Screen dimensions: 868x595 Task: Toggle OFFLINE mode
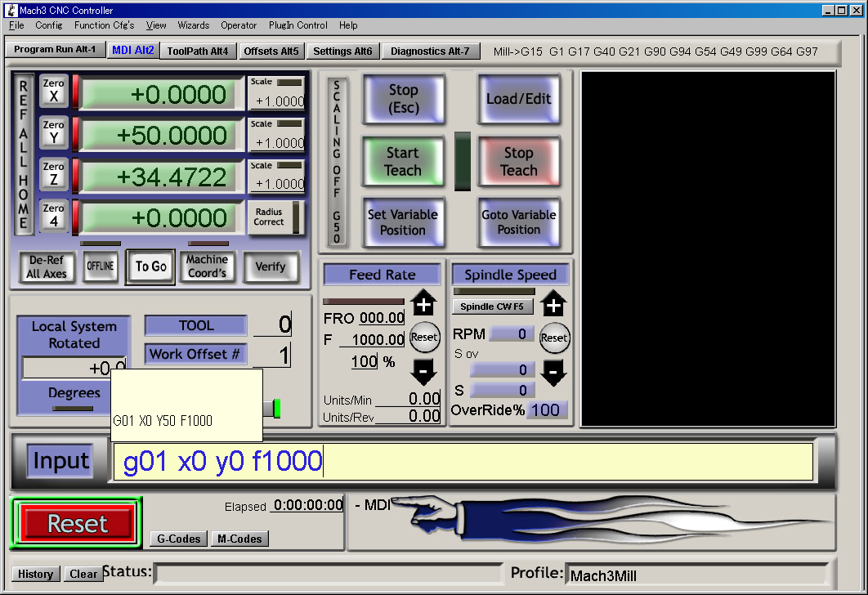[100, 266]
